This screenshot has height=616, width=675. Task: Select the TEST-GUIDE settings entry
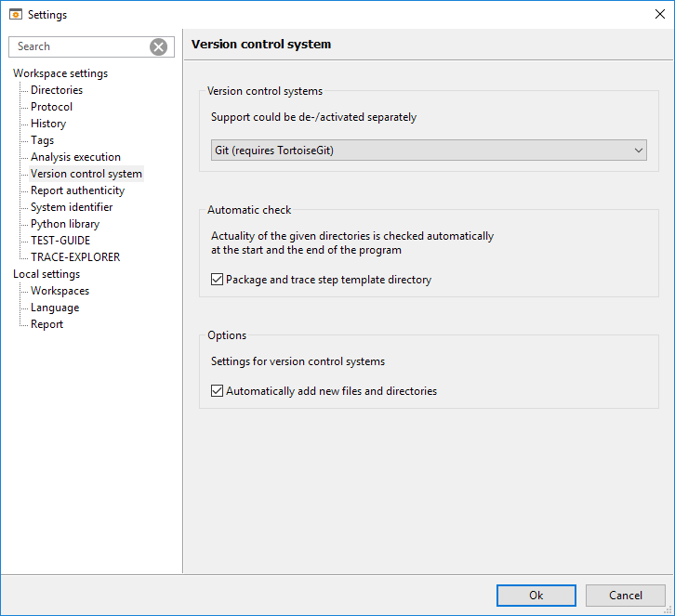(60, 241)
